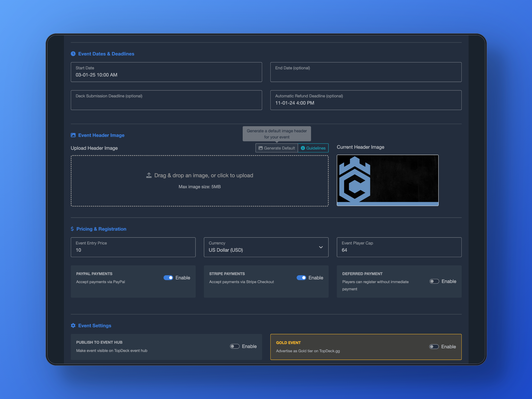The height and width of the screenshot is (399, 532).
Task: Click the clock icon beside Event Dates & Deadlines
Action: [x=73, y=54]
